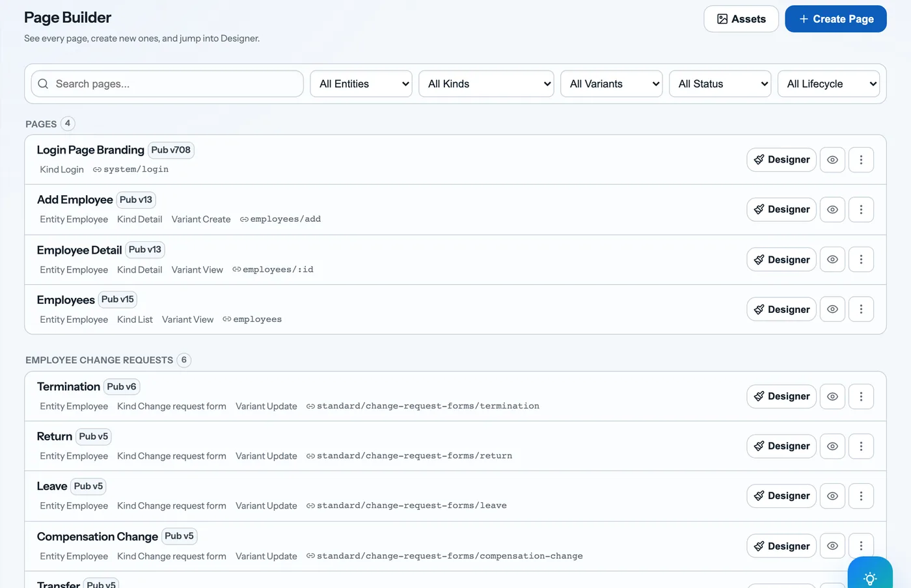The height and width of the screenshot is (588, 911).
Task: Open Designer for Termination form
Action: point(782,396)
